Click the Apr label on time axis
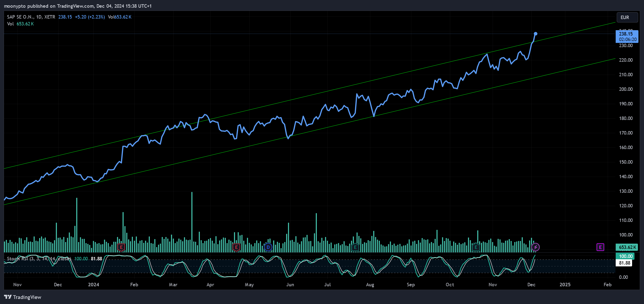 pyautogui.click(x=210, y=285)
